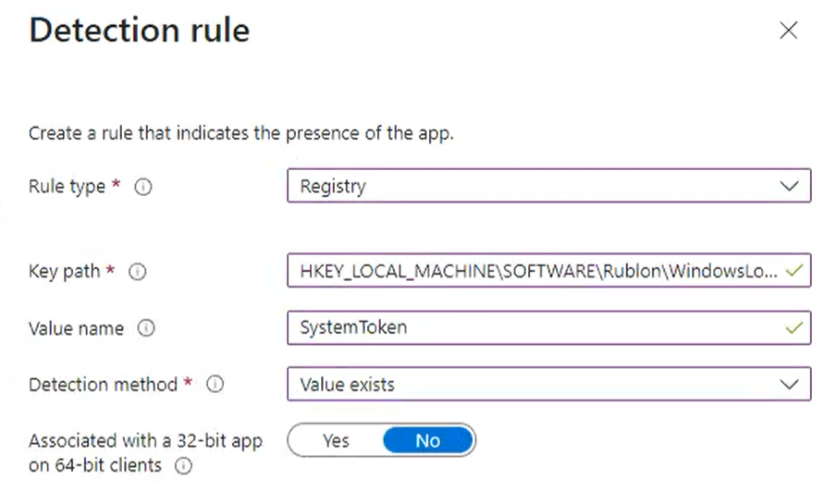Screen dimensions: 824x504
Task: Select Yes for 32-bit app association
Action: [336, 441]
